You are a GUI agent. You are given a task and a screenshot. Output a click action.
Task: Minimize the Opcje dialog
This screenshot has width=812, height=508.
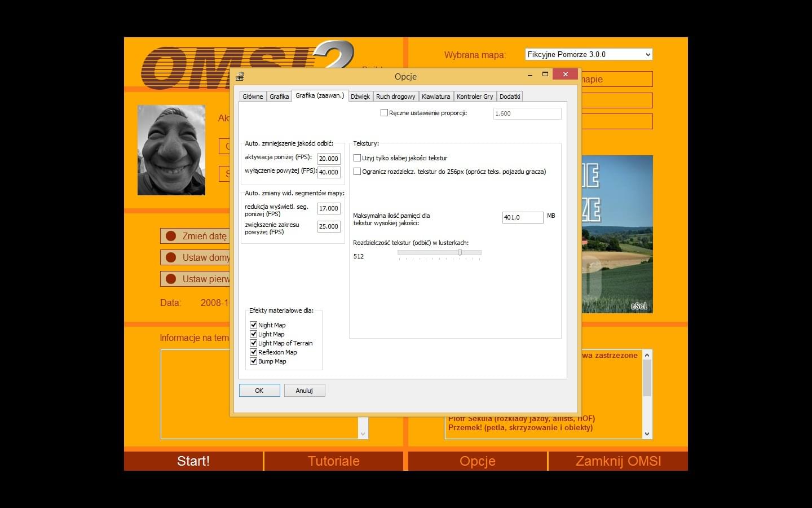(530, 75)
